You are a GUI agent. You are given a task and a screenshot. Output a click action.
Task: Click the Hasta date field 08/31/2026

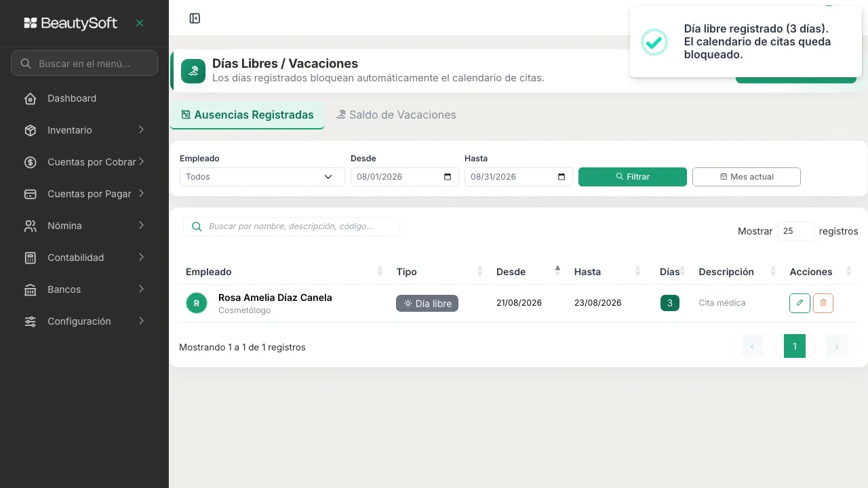coord(519,177)
